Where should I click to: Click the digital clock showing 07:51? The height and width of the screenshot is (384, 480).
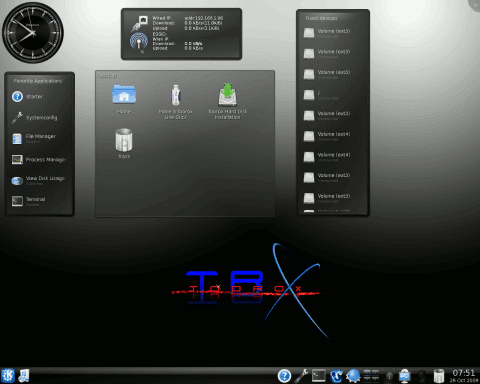(464, 373)
